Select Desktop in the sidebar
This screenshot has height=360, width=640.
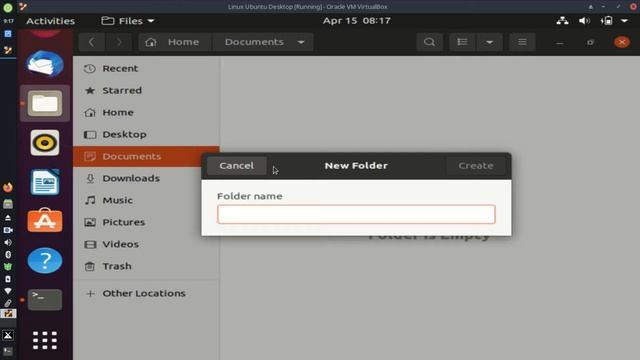tap(146, 134)
